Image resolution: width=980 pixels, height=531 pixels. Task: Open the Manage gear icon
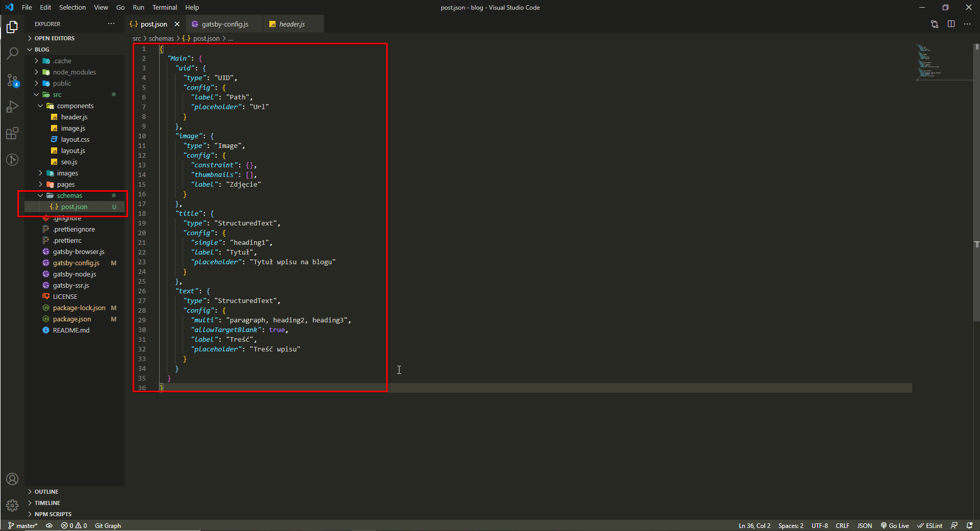(12, 505)
